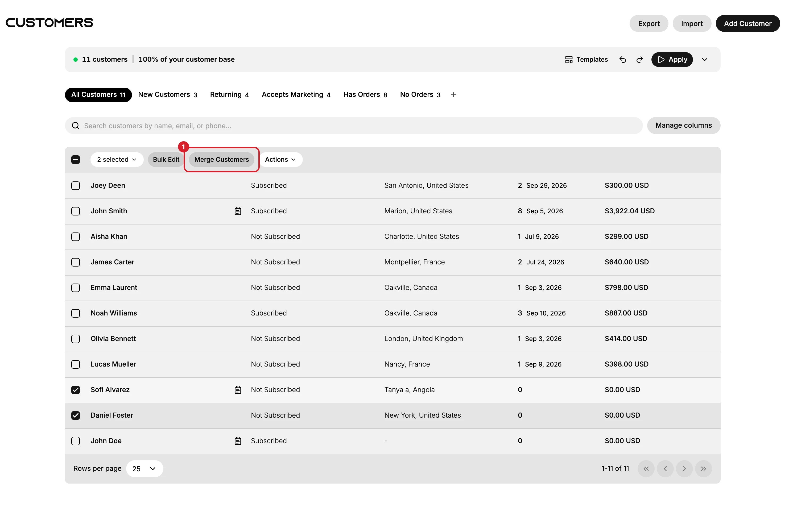Screen dimensions: 793x532
Task: Click the Export button
Action: click(649, 23)
